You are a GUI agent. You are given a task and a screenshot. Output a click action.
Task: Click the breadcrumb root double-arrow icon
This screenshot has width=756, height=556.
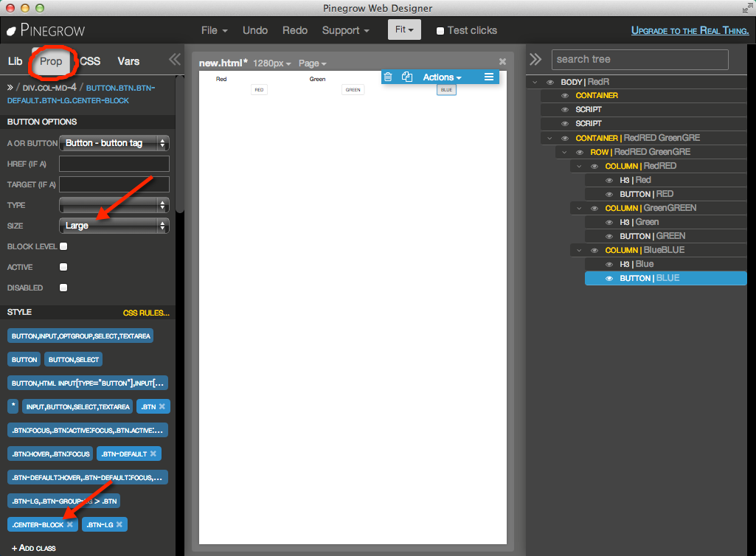(10, 87)
